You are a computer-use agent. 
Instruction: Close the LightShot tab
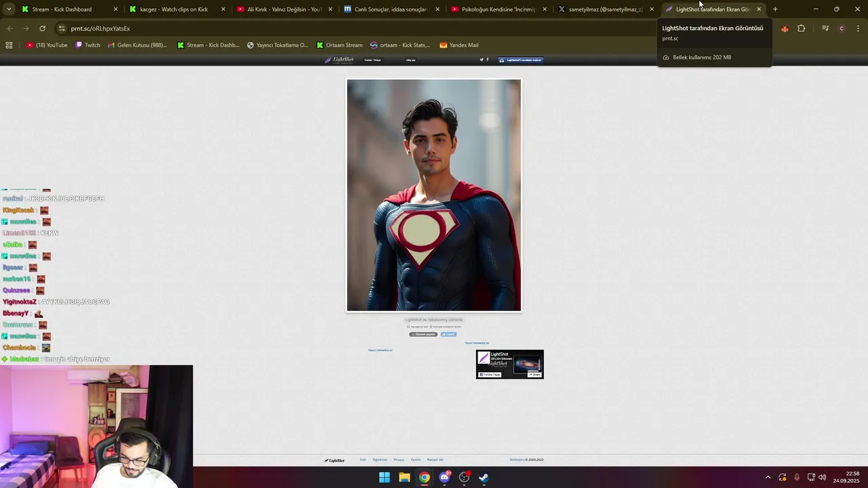(759, 9)
